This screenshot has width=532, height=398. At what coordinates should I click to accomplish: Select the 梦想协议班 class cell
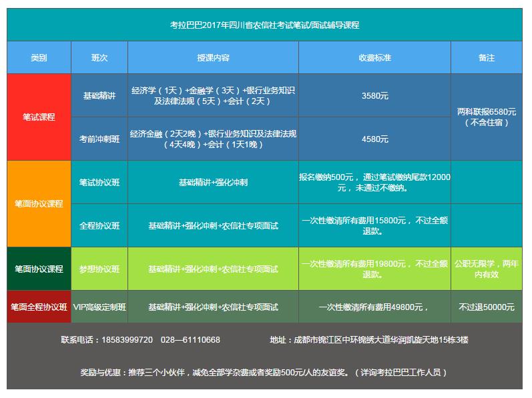[x=99, y=269]
